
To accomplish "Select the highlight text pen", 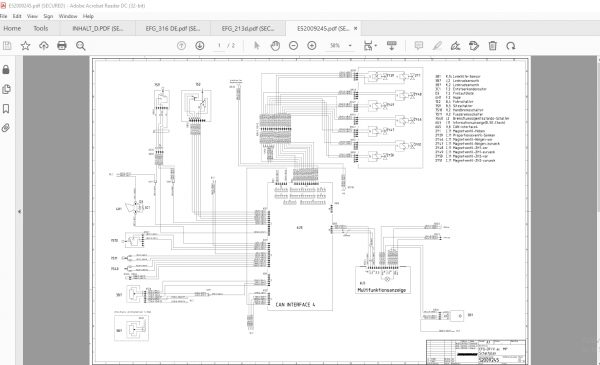I will (437, 46).
